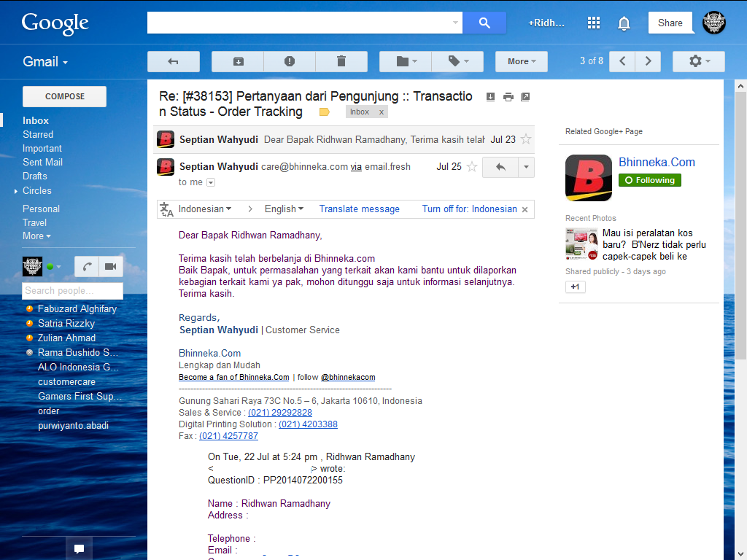
Task: Click the @bhinnekacom follow link
Action: pyautogui.click(x=348, y=377)
